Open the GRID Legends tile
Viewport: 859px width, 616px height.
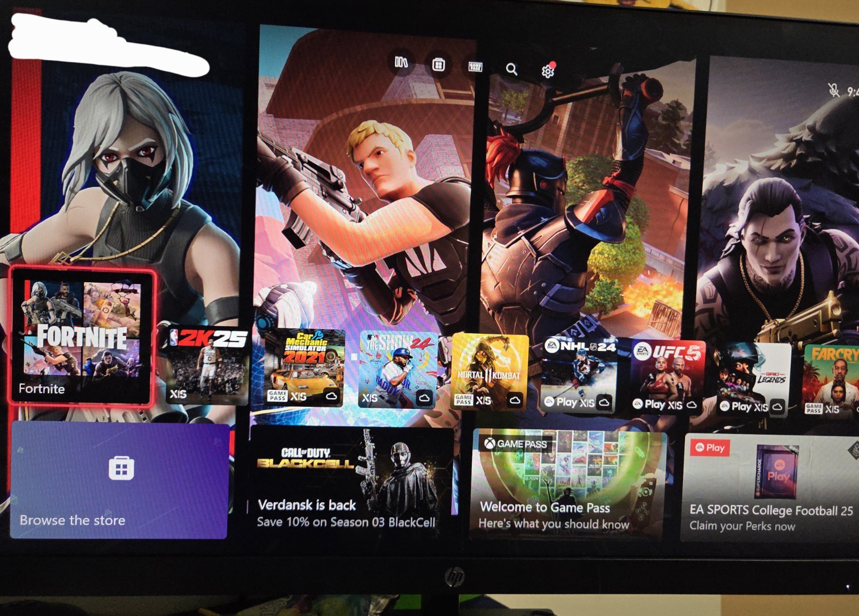pyautogui.click(x=754, y=380)
